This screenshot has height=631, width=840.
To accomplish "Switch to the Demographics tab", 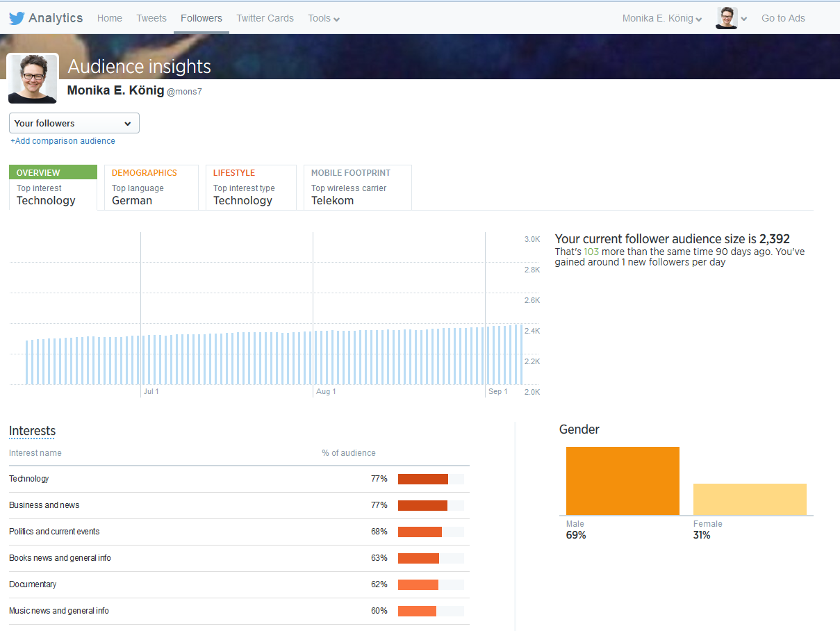I will pyautogui.click(x=151, y=187).
